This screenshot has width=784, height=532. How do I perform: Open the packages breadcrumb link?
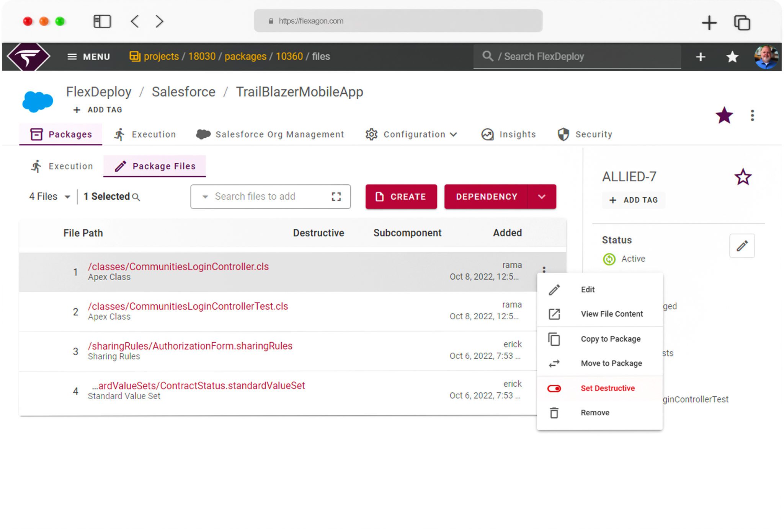[246, 56]
